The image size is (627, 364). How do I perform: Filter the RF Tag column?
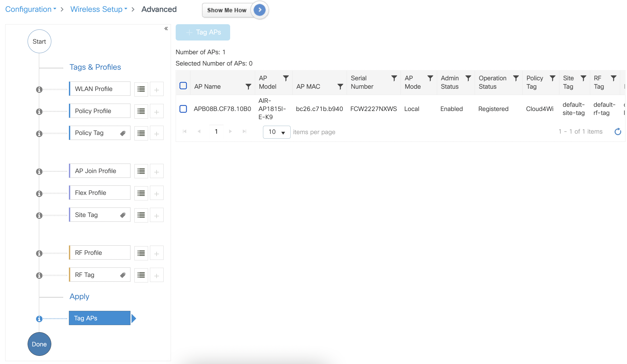click(x=614, y=78)
